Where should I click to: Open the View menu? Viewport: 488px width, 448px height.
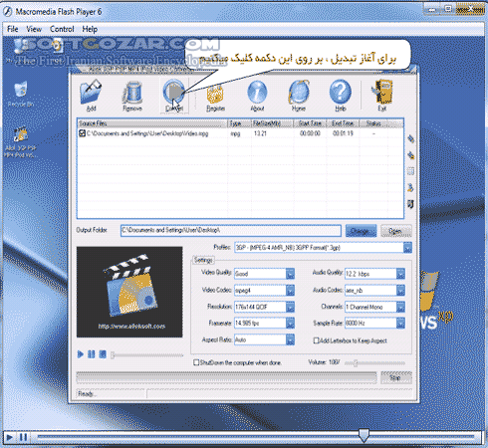(x=34, y=29)
